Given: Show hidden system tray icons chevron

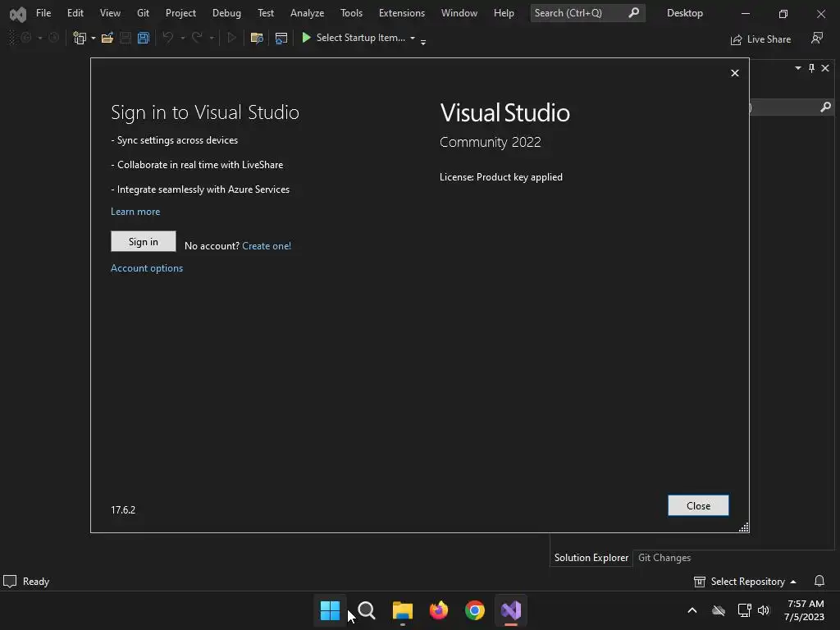Looking at the screenshot, I should pos(692,610).
